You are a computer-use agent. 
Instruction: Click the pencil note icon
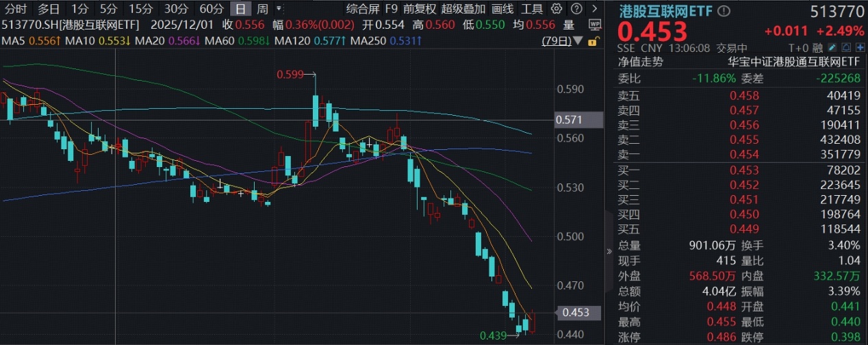click(832, 48)
